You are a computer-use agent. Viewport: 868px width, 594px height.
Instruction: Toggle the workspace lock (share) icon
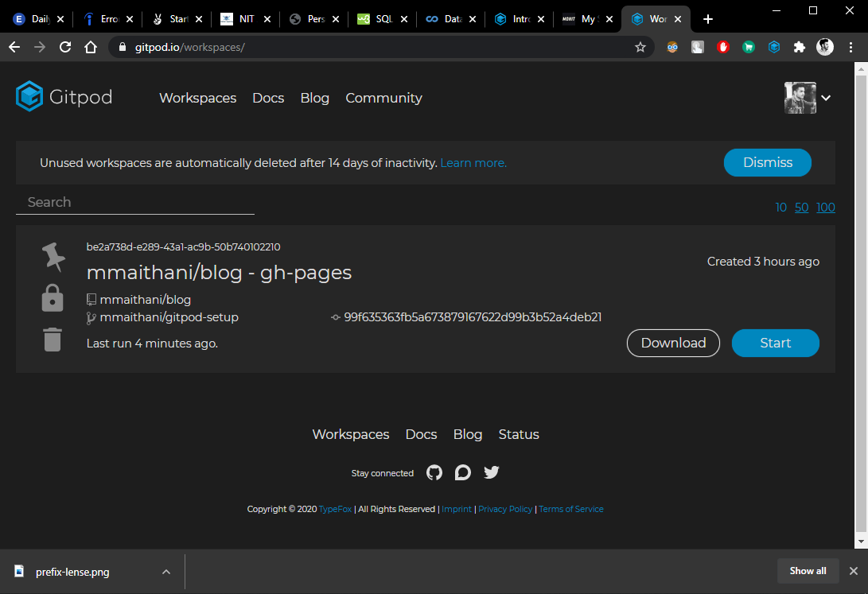click(x=53, y=298)
